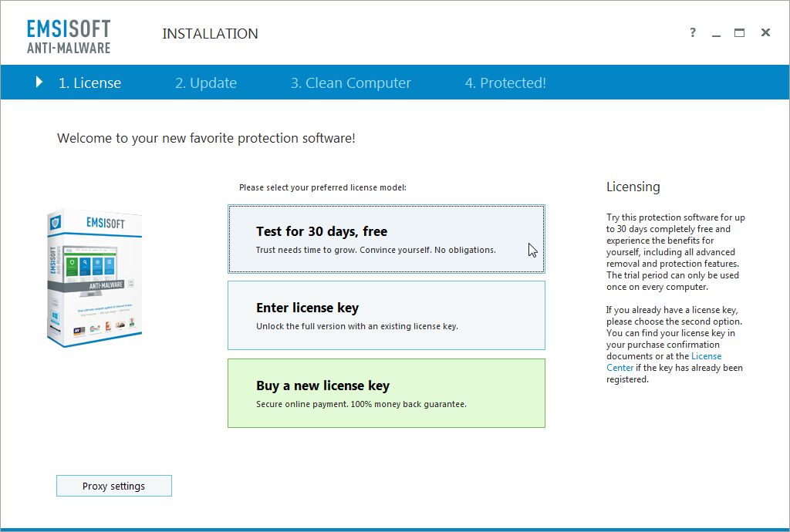Click the Emsisoft product box image

(x=94, y=276)
